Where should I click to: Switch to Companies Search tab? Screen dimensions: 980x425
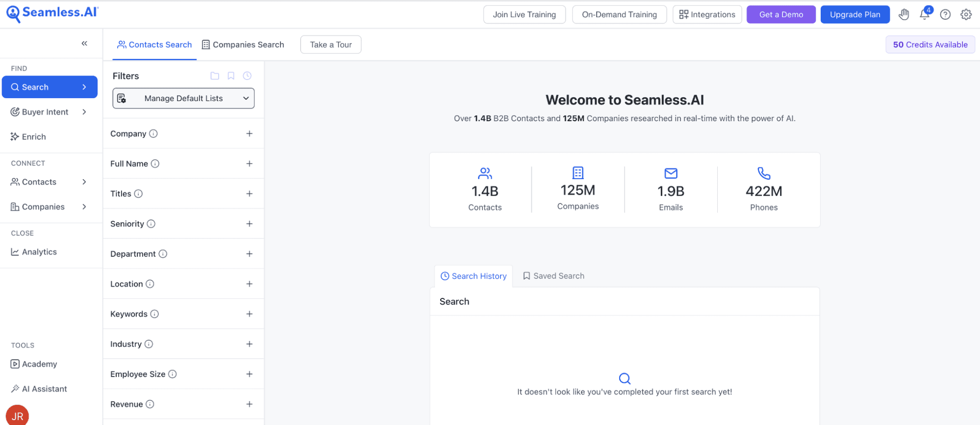coord(243,45)
